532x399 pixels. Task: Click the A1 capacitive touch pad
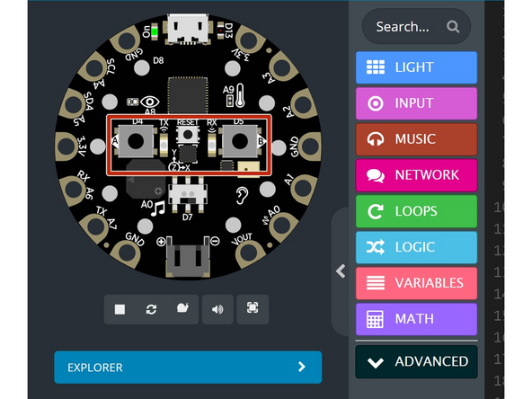305,189
